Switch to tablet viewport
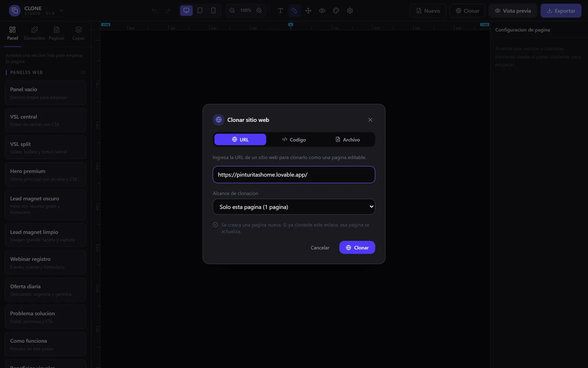 [x=200, y=11]
